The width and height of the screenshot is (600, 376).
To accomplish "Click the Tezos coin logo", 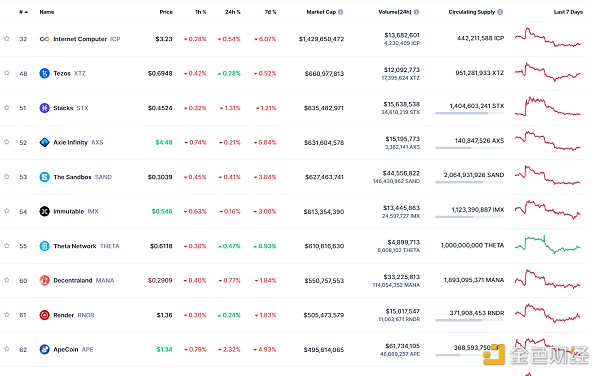I will click(x=44, y=73).
